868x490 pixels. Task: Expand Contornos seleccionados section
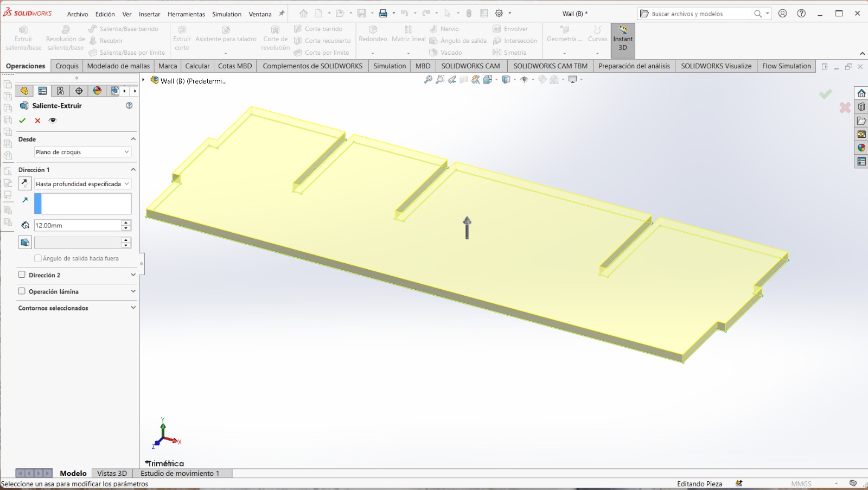(133, 307)
